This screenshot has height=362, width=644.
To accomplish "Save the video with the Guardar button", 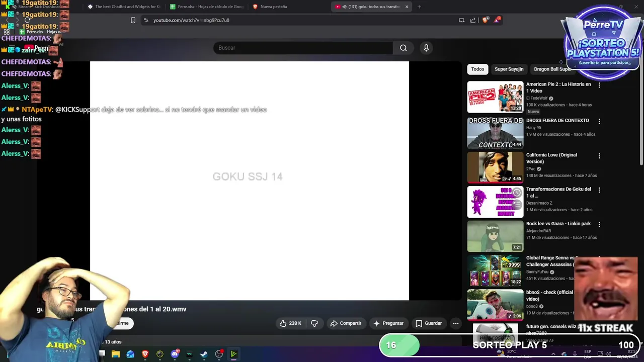I will click(x=428, y=323).
